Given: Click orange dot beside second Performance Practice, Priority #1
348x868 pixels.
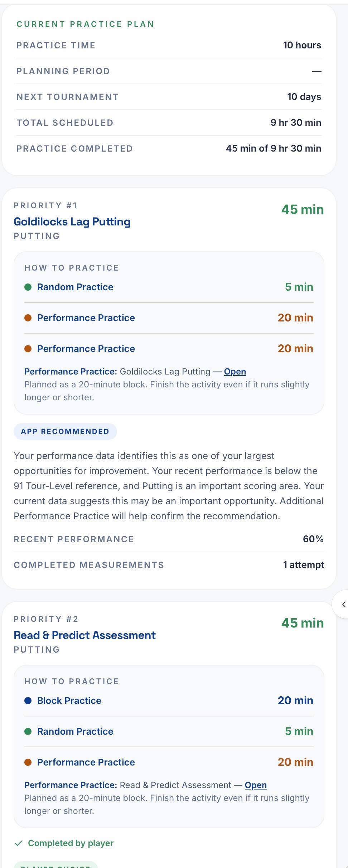Looking at the screenshot, I should (x=28, y=349).
